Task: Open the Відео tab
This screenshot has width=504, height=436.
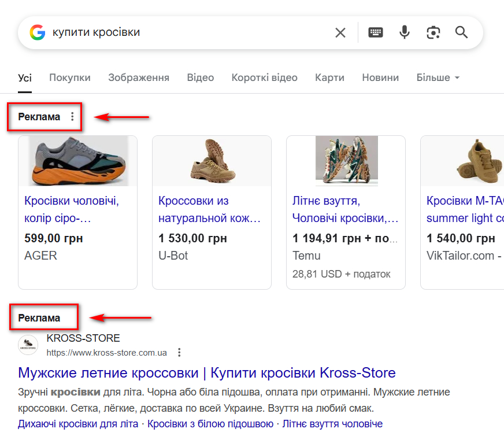Action: [200, 77]
